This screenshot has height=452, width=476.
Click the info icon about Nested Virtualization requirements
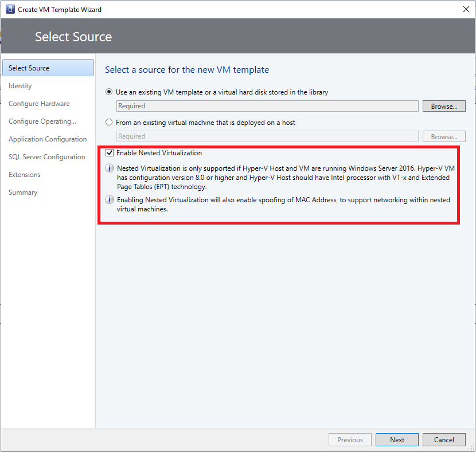tap(110, 167)
